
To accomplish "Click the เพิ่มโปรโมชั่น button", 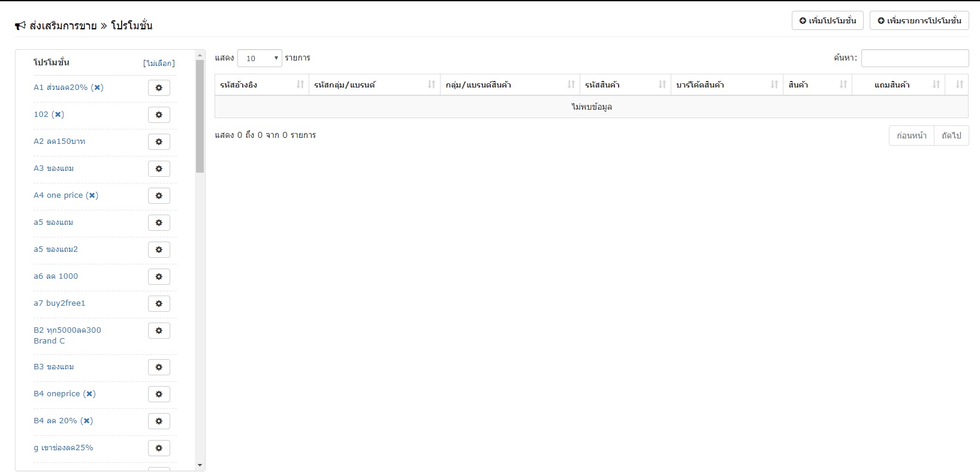I will click(828, 21).
